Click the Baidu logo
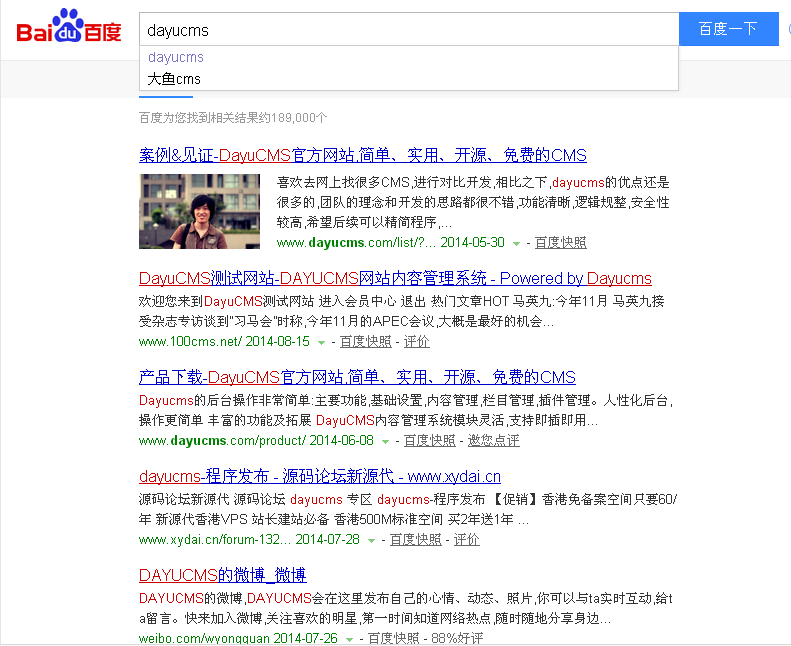The width and height of the screenshot is (791, 646). click(x=69, y=26)
